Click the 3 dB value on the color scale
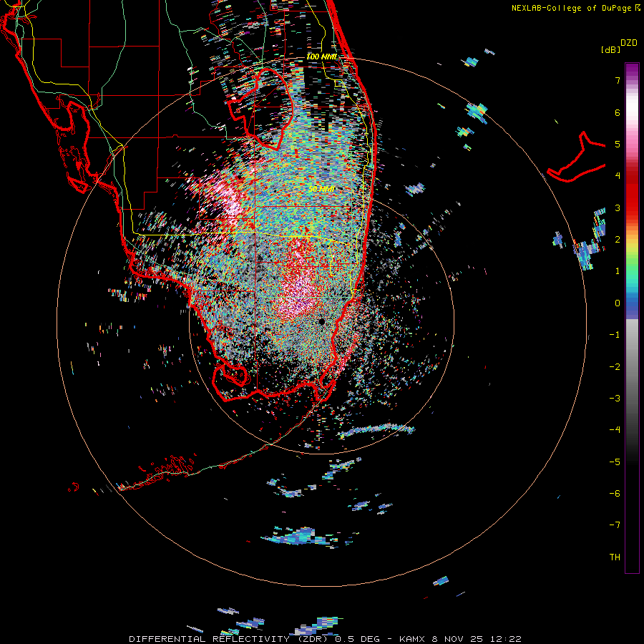644x644 pixels. tap(618, 208)
